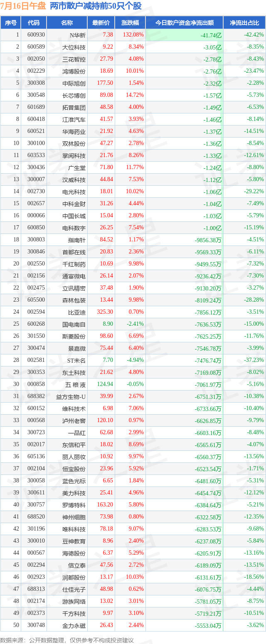Click the 名称 column header
Image resolution: width=266 pixels, height=644 pixels.
[67, 23]
